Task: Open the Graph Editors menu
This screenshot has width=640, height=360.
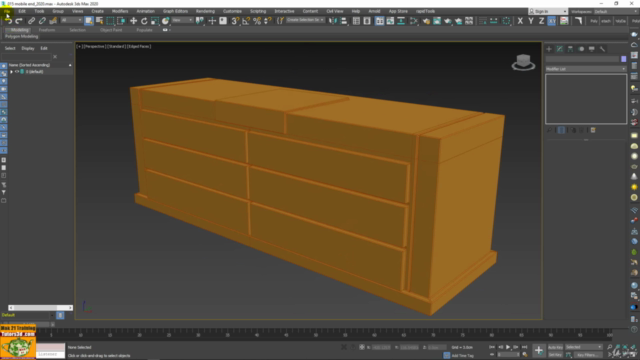Action: click(x=175, y=11)
